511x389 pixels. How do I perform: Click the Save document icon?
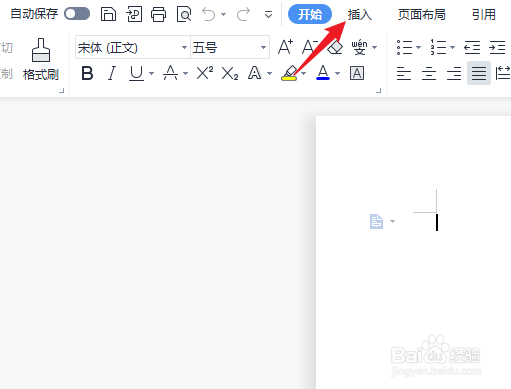(x=108, y=14)
